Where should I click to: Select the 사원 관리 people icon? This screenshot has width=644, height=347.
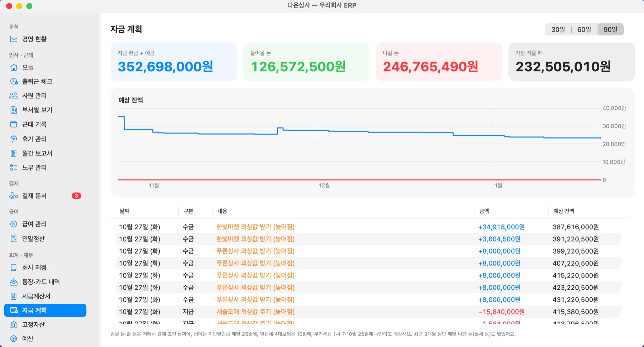[x=14, y=96]
